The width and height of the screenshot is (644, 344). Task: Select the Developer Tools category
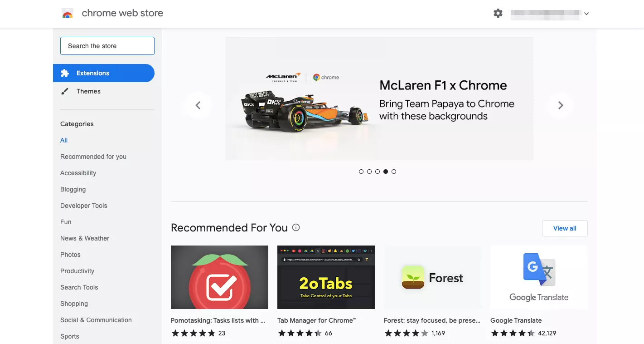(84, 206)
